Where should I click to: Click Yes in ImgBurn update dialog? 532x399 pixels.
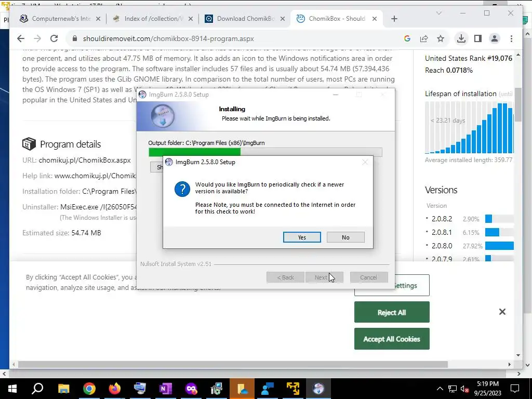[x=302, y=237]
